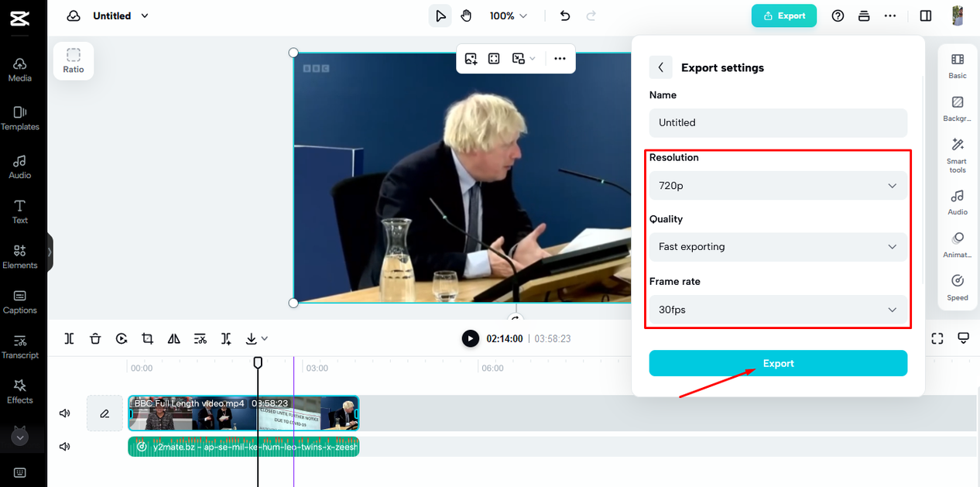Screen dimensions: 980x487
Task: Expand the collapsed left panel handle
Action: [50, 252]
